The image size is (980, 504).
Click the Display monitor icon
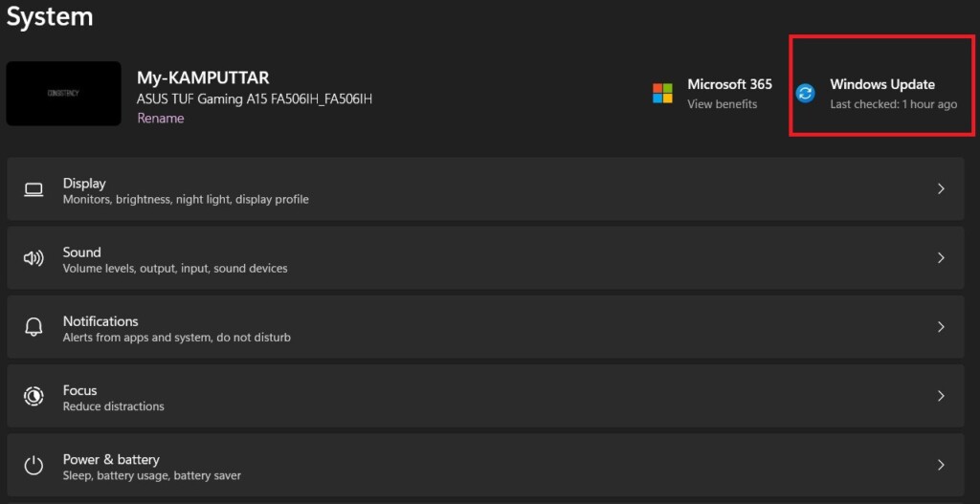33,189
